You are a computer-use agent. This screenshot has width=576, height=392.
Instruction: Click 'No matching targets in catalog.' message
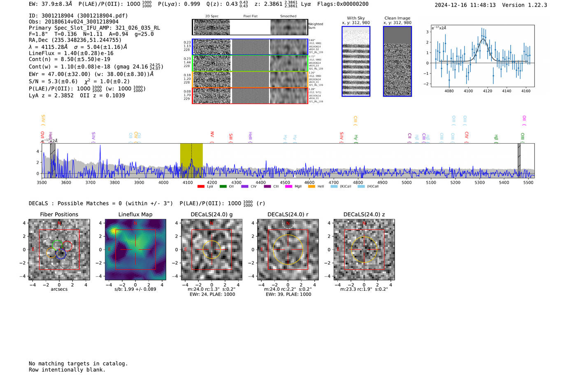(78, 364)
